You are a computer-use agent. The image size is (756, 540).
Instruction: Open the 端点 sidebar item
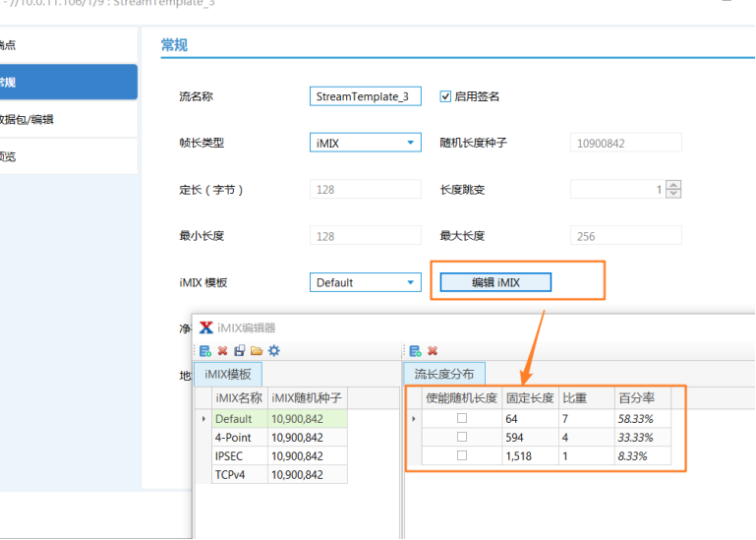pos(69,45)
